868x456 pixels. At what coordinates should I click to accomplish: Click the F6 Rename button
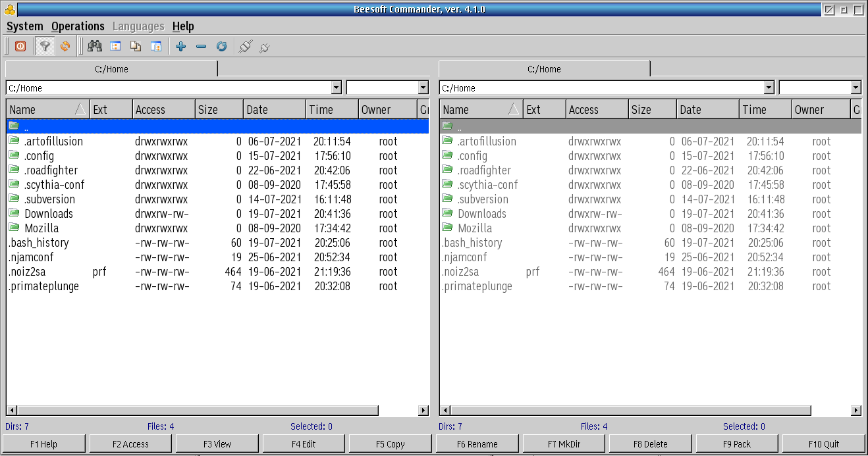tap(477, 444)
